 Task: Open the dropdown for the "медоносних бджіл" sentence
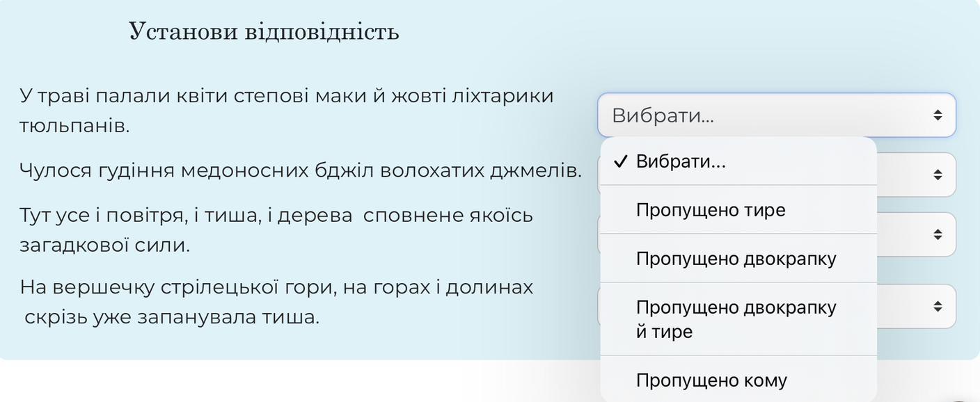pos(938,175)
